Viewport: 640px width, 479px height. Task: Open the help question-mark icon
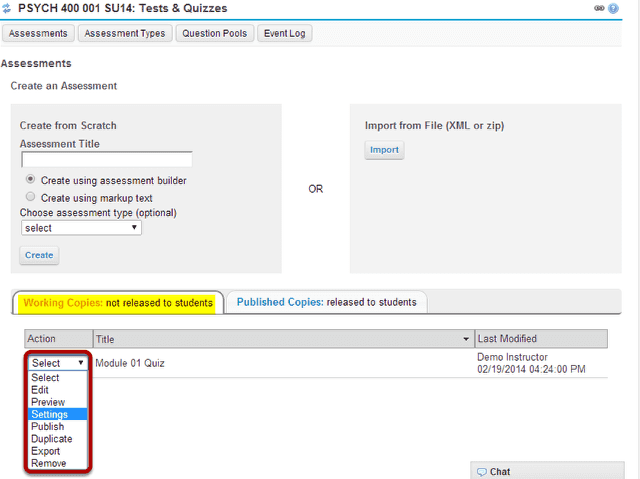(613, 8)
